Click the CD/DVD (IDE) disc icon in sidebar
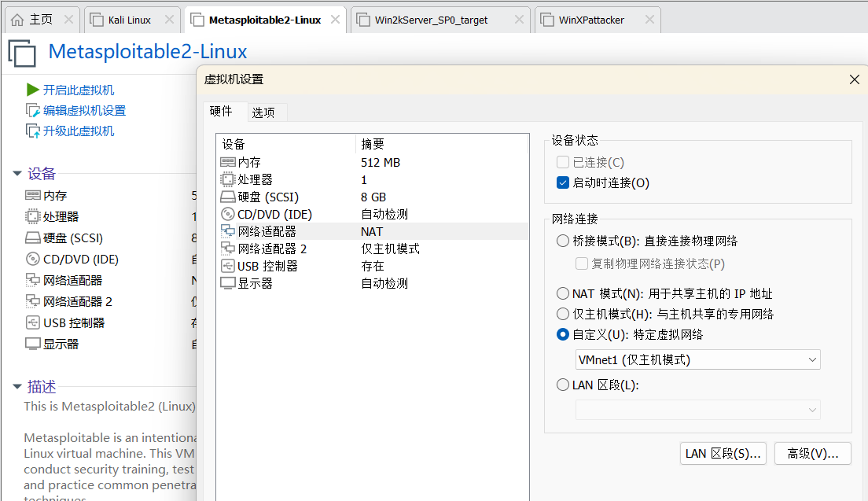 click(x=33, y=259)
